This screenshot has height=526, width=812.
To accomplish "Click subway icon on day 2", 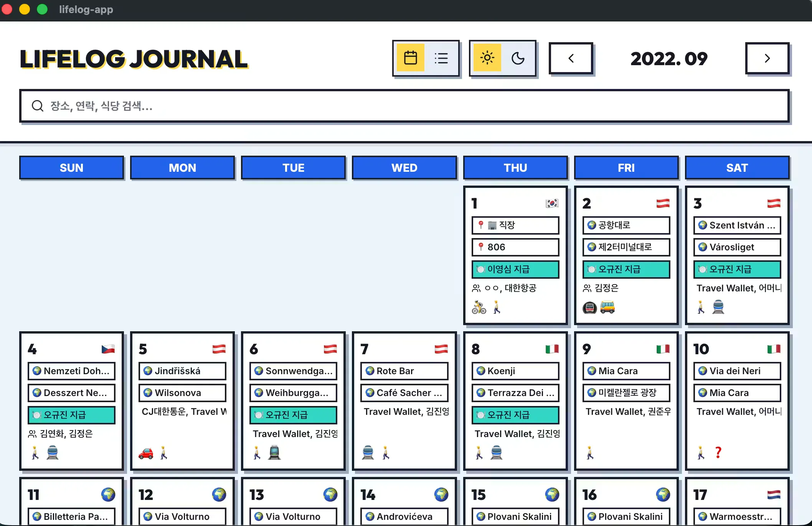I will click(590, 307).
